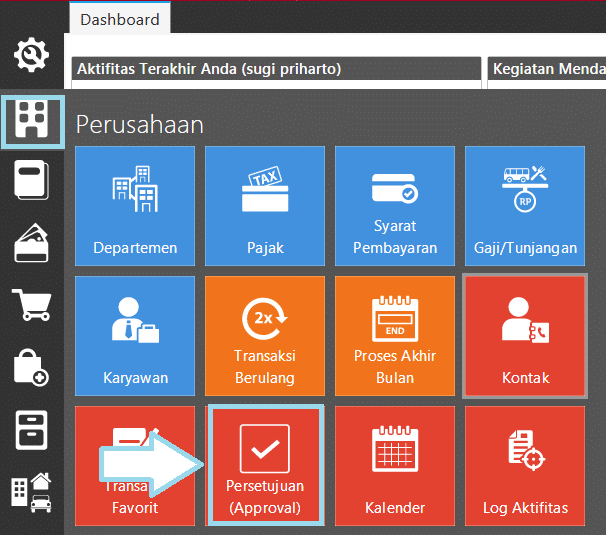Open the shopping cart sidebar icon
Image resolution: width=606 pixels, height=535 pixels.
tap(32, 304)
